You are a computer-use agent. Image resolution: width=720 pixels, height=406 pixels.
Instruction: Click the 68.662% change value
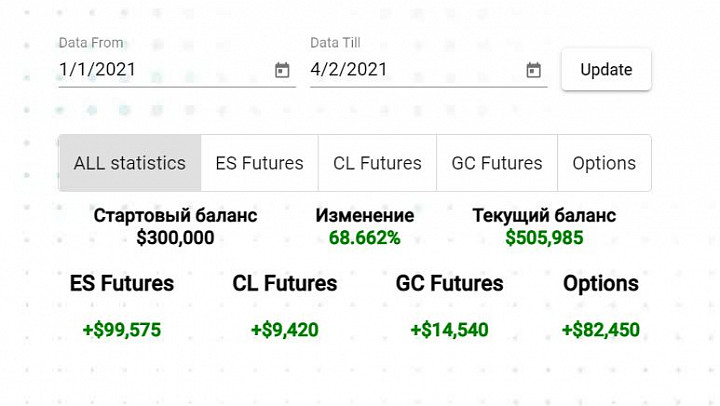[365, 238]
